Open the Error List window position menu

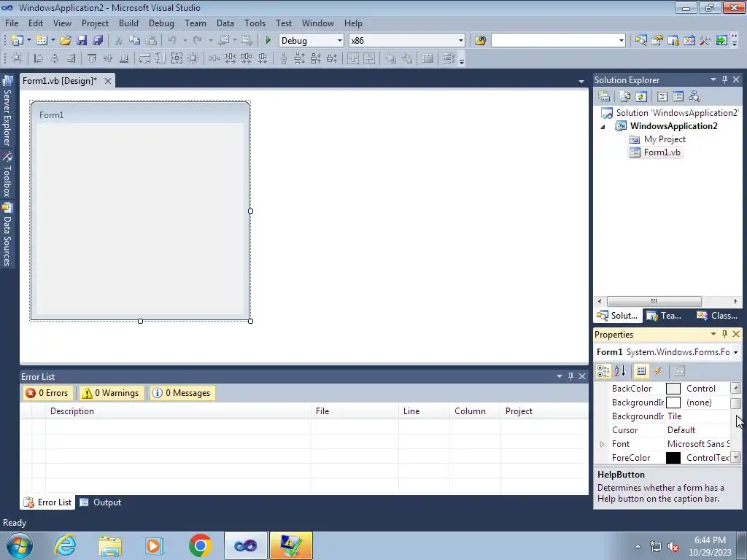[560, 376]
